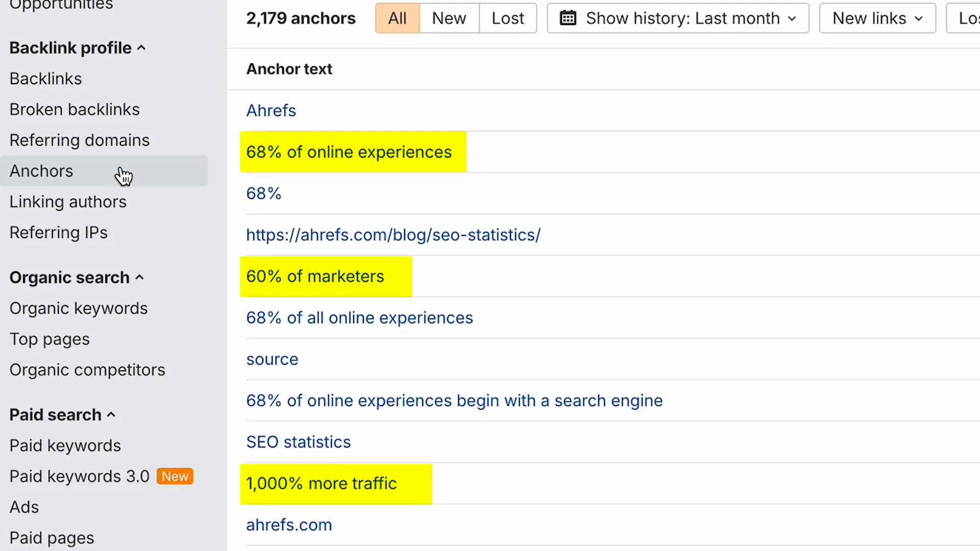Click the Anchor text column header
The width and height of the screenshot is (980, 551).
click(289, 69)
